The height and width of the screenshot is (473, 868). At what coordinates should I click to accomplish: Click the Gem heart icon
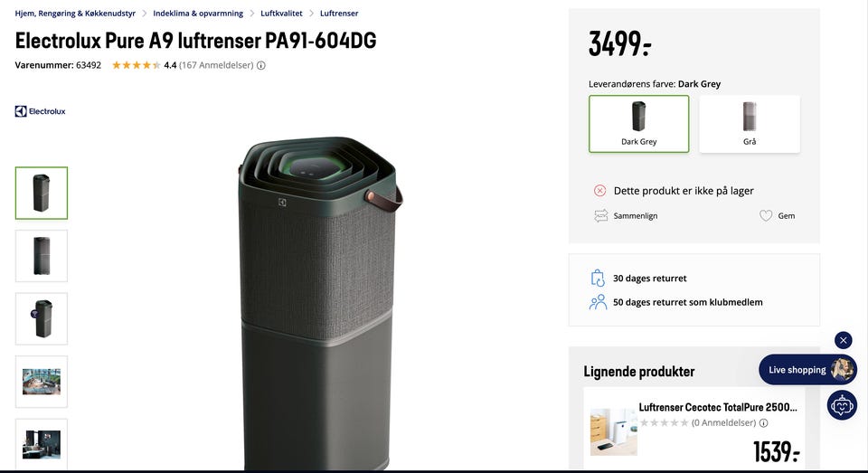coord(766,215)
